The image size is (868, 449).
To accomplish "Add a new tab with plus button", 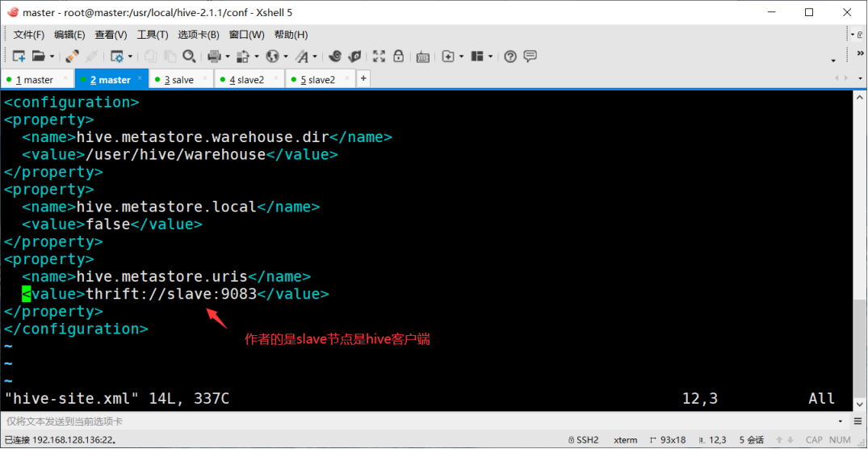I will 363,78.
